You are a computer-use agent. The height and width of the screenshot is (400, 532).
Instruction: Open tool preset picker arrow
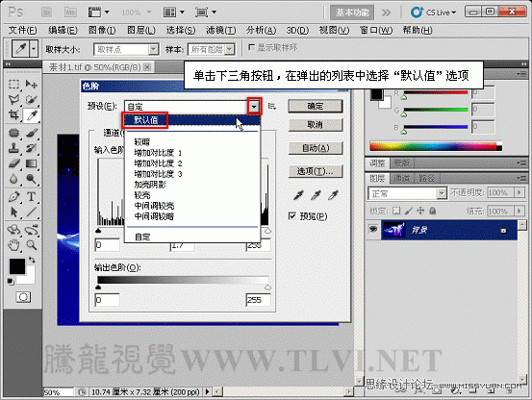coord(34,49)
